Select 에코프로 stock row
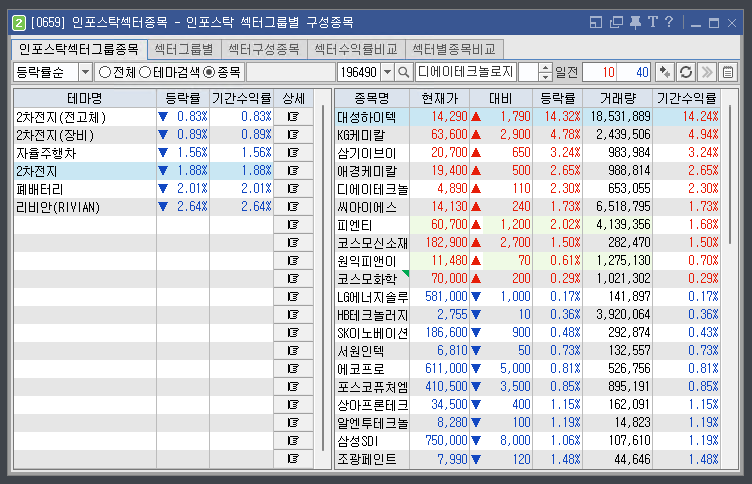The width and height of the screenshot is (752, 484). click(x=528, y=368)
